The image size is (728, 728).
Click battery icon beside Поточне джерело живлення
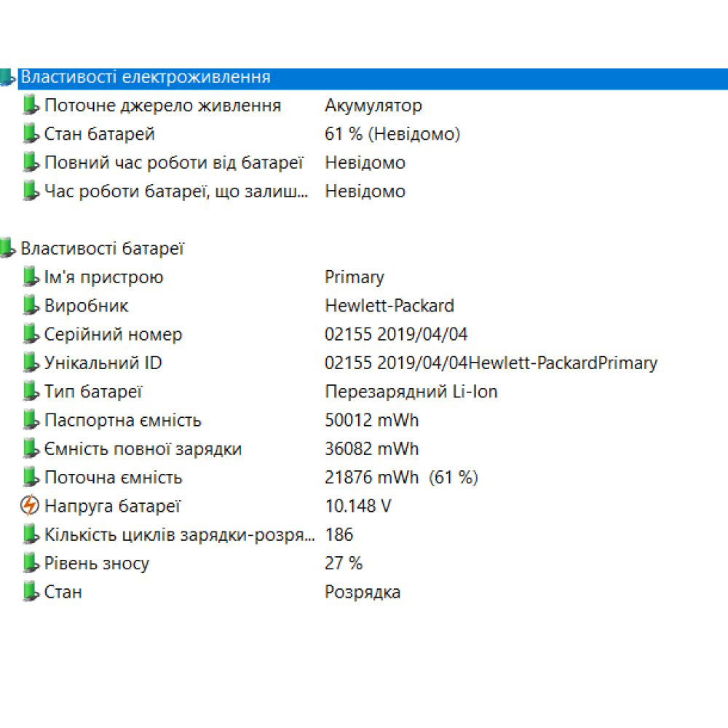coord(30,106)
